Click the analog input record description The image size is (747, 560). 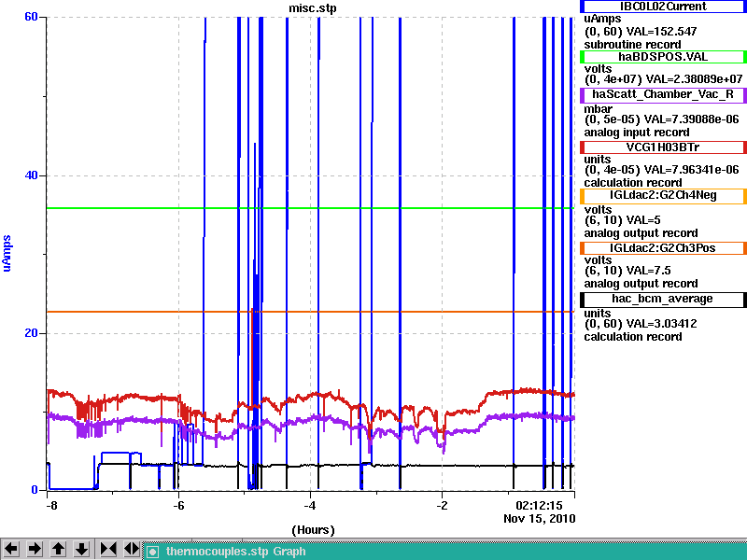[637, 133]
